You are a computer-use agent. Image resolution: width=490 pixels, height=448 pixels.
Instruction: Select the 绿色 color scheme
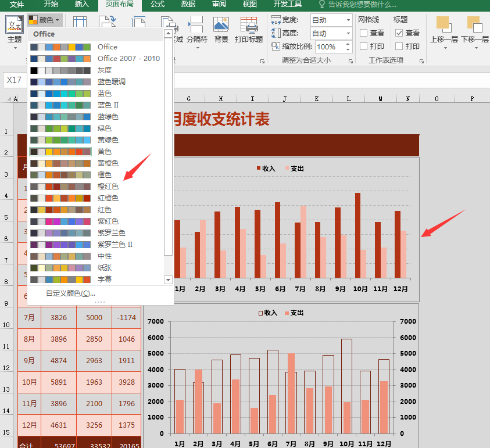click(96, 128)
